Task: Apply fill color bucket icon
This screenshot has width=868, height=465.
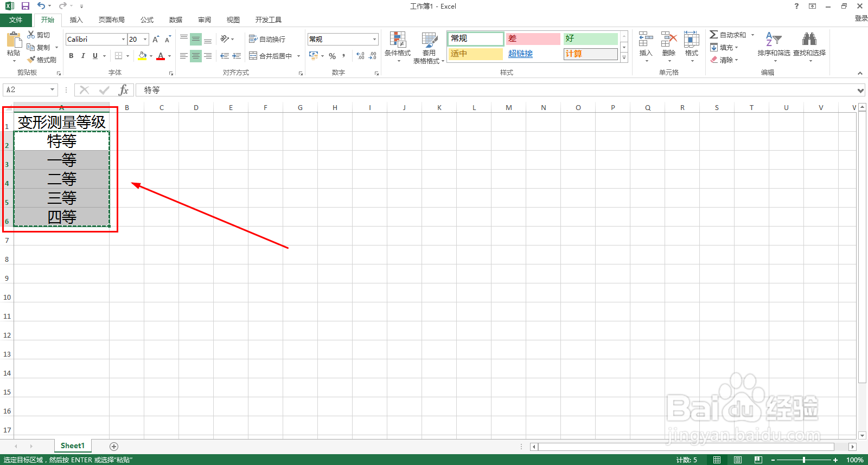Action: pyautogui.click(x=142, y=56)
